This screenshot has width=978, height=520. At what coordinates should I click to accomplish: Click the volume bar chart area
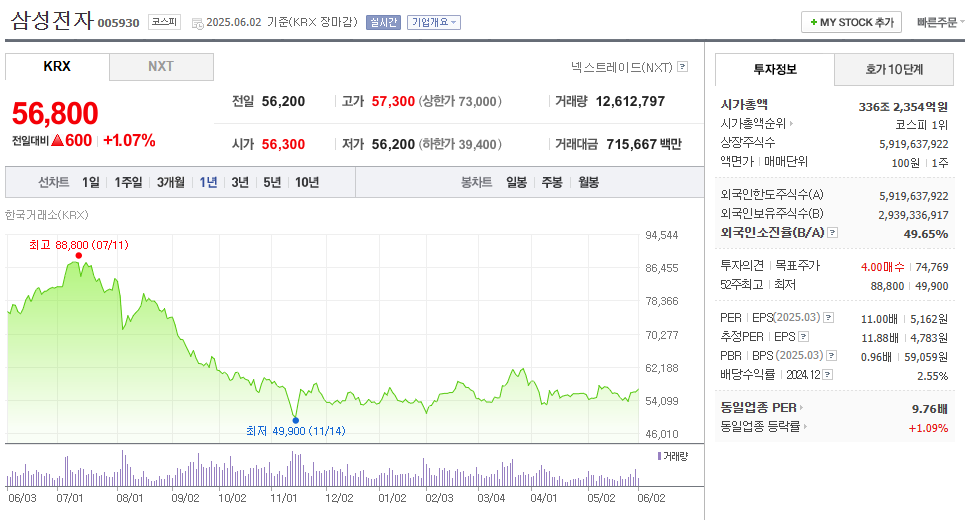coord(322,469)
